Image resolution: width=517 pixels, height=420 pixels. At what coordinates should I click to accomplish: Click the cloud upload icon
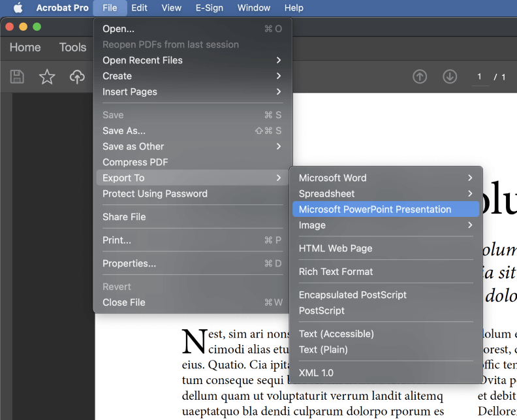tap(77, 76)
